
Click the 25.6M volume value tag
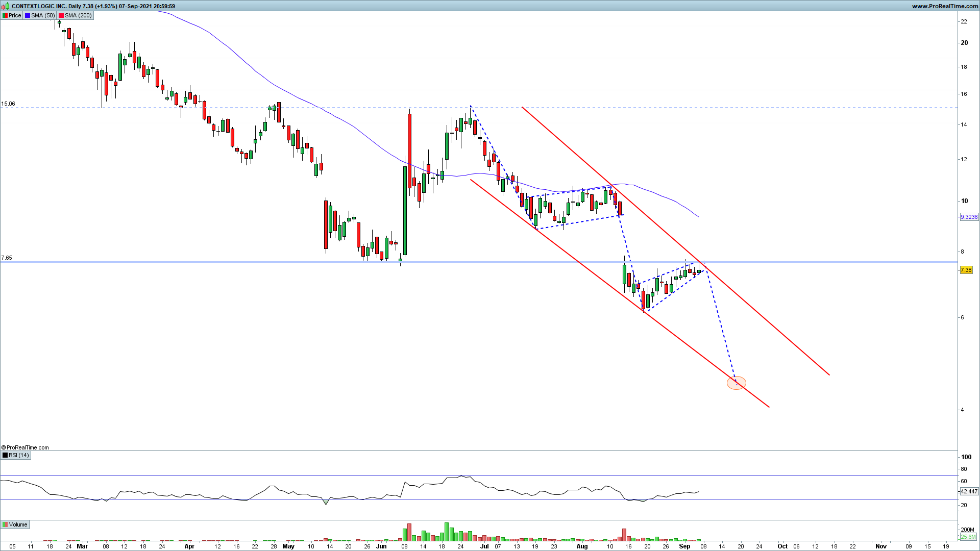point(968,537)
